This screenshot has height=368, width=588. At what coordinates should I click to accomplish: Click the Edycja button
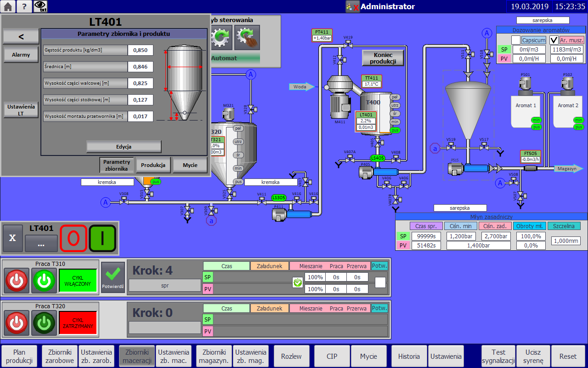click(124, 147)
